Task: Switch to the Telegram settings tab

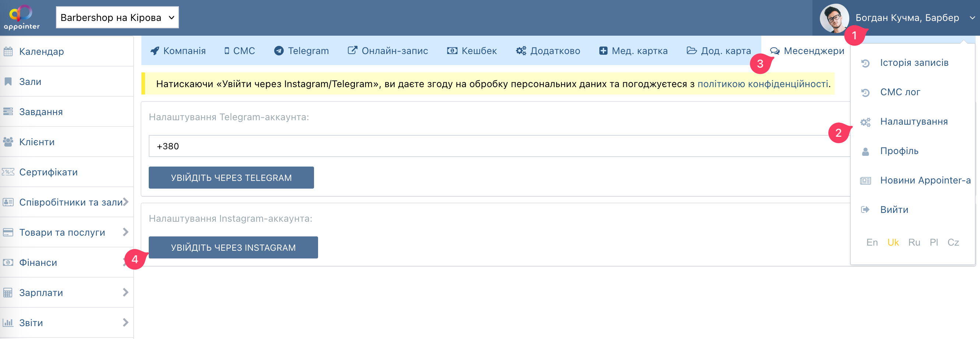Action: (x=301, y=51)
